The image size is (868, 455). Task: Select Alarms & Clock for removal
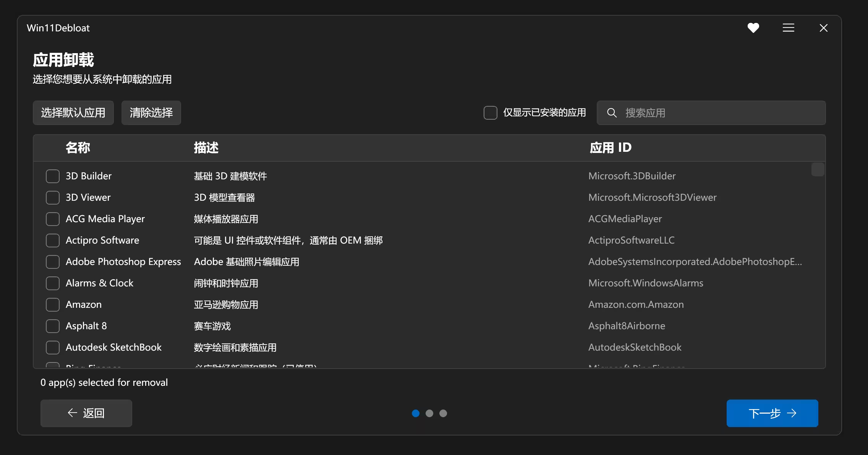(52, 283)
